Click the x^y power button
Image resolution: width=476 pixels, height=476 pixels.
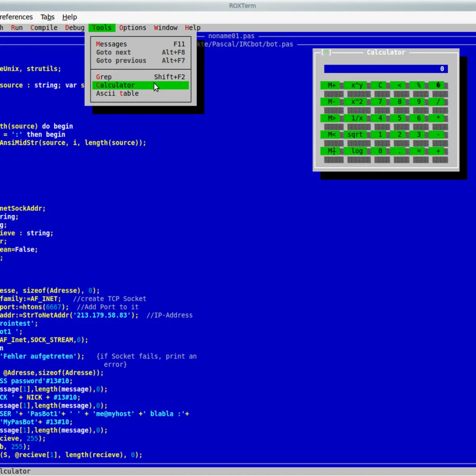tap(355, 85)
